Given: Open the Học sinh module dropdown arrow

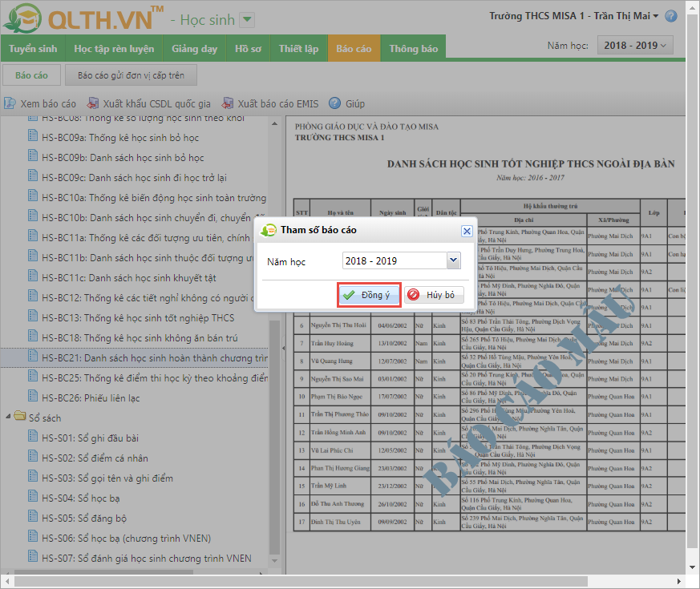Looking at the screenshot, I should coord(247,20).
